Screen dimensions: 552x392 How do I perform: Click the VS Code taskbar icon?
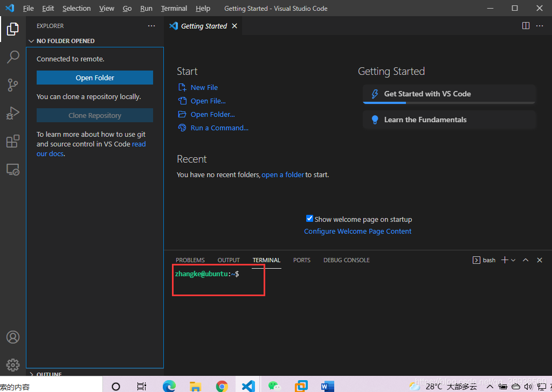point(248,387)
